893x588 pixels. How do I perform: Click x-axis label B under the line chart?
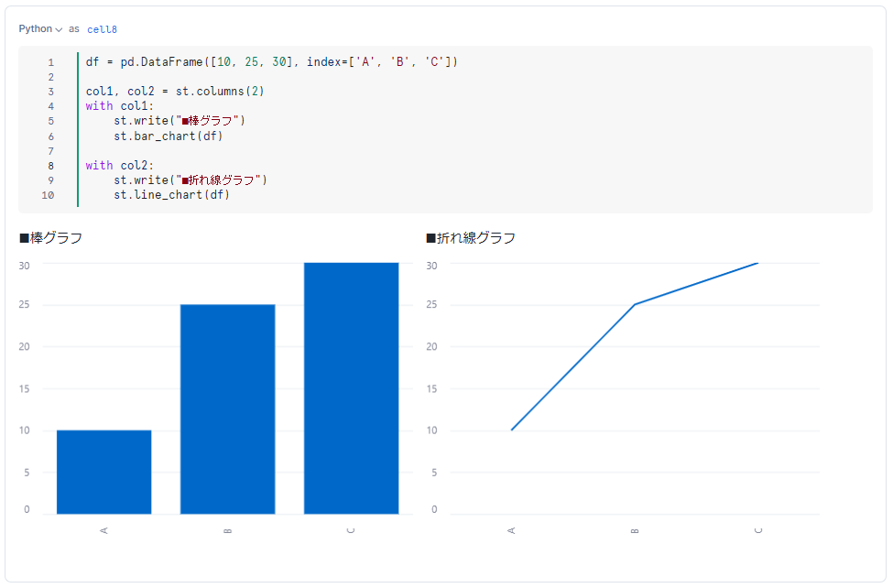point(635,530)
